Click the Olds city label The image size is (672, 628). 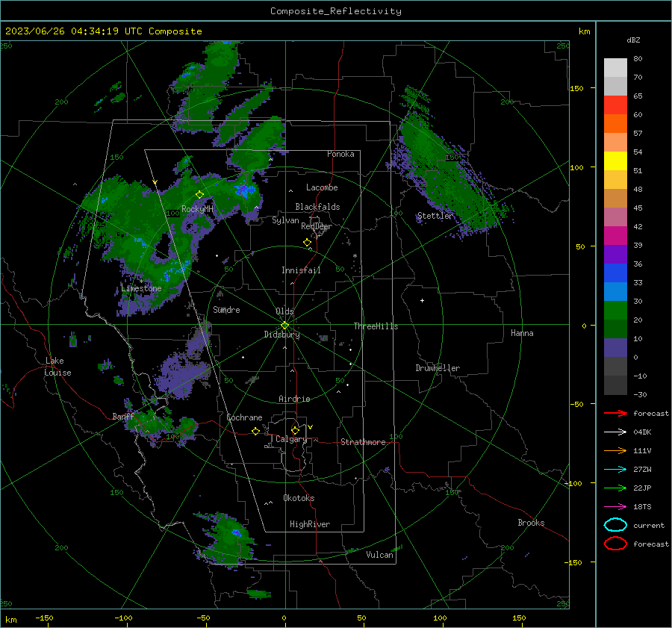pyautogui.click(x=284, y=311)
